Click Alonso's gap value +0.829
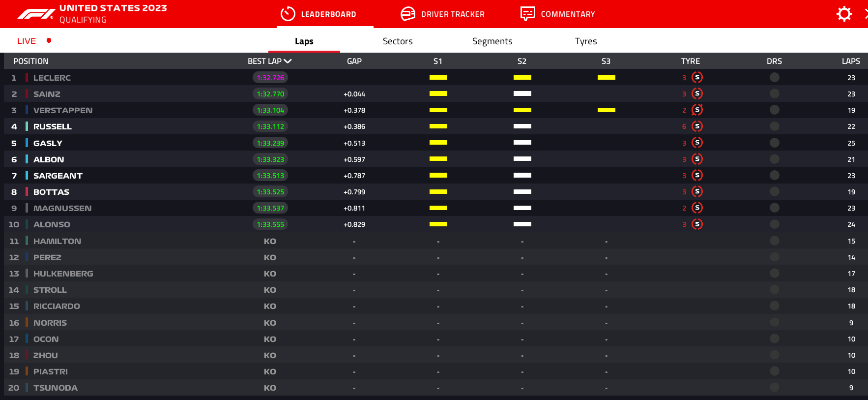The height and width of the screenshot is (400, 868). coord(354,224)
